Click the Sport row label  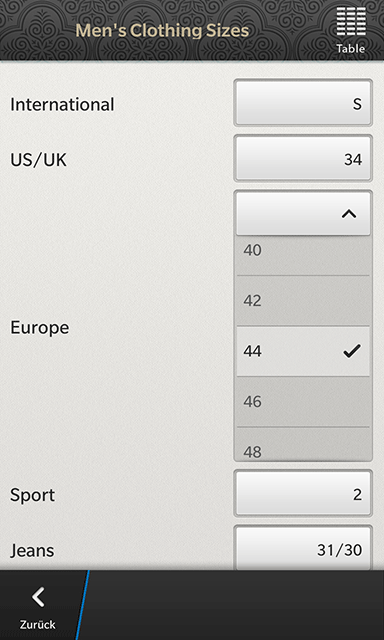pyautogui.click(x=33, y=496)
